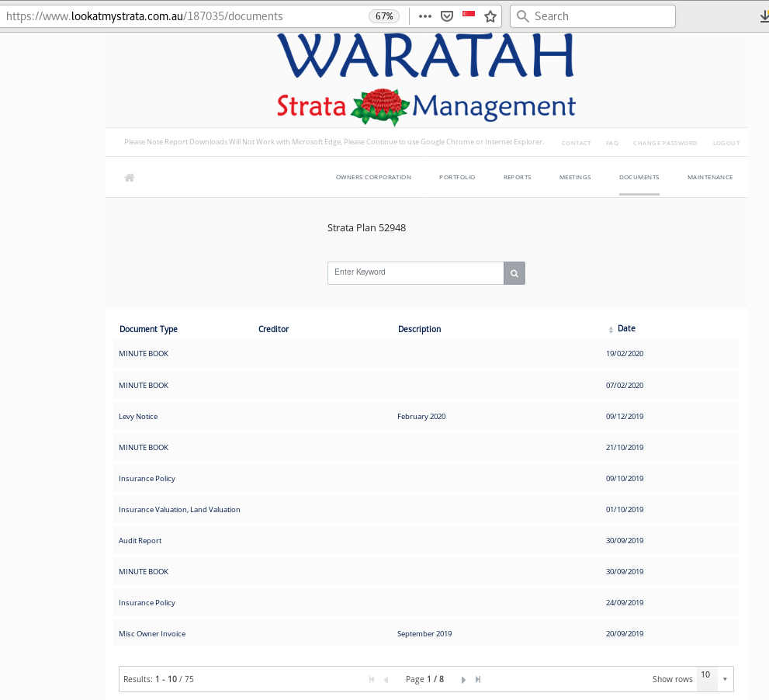Click the Contact link
This screenshot has height=700, width=769.
(577, 144)
